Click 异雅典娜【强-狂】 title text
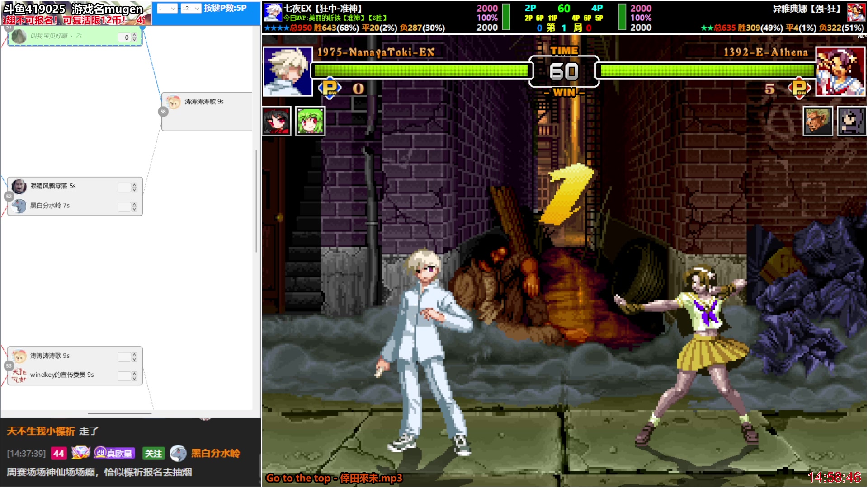The height and width of the screenshot is (488, 868). 806,8
